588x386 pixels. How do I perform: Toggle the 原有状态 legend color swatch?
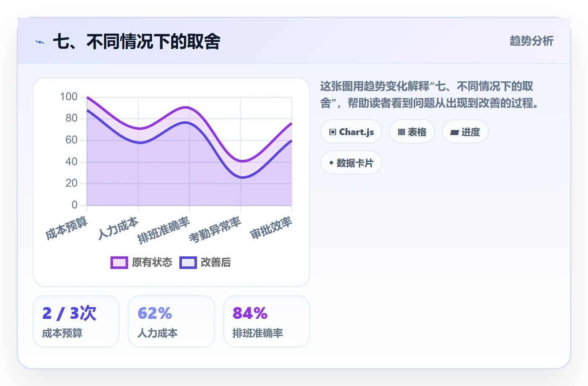(x=119, y=263)
